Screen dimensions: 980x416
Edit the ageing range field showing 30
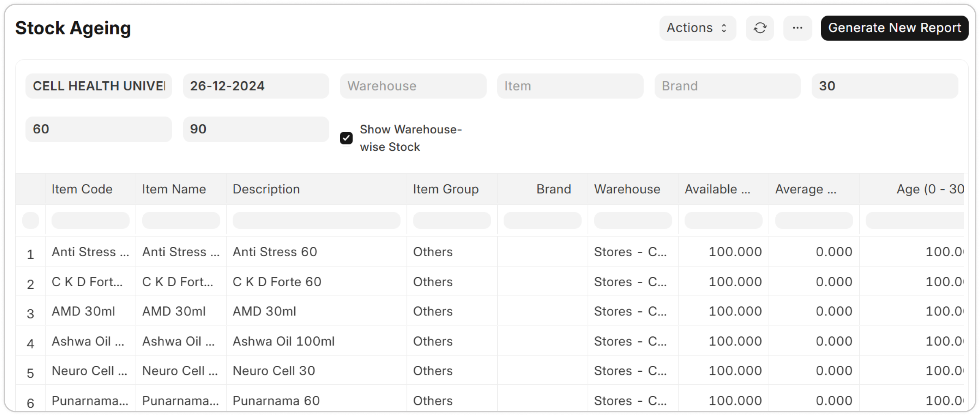884,86
